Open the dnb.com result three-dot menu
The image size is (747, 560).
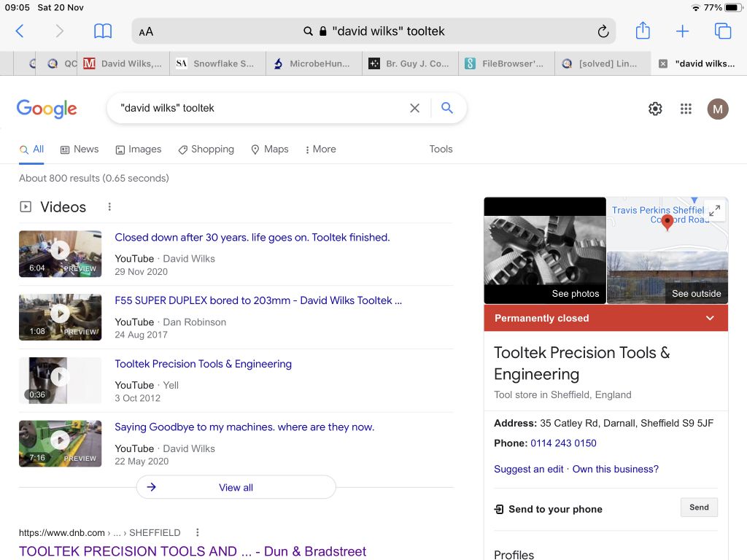(197, 532)
